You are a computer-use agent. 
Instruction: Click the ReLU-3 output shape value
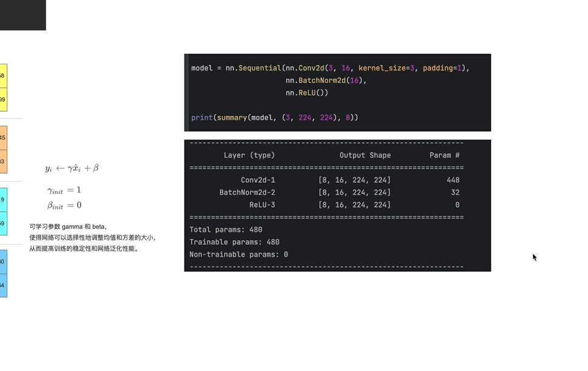(354, 205)
